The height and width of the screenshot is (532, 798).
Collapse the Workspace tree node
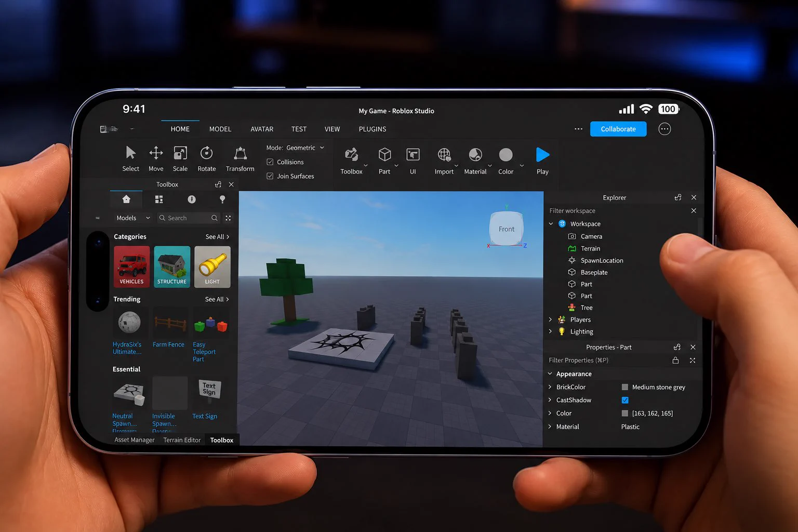[x=551, y=224]
